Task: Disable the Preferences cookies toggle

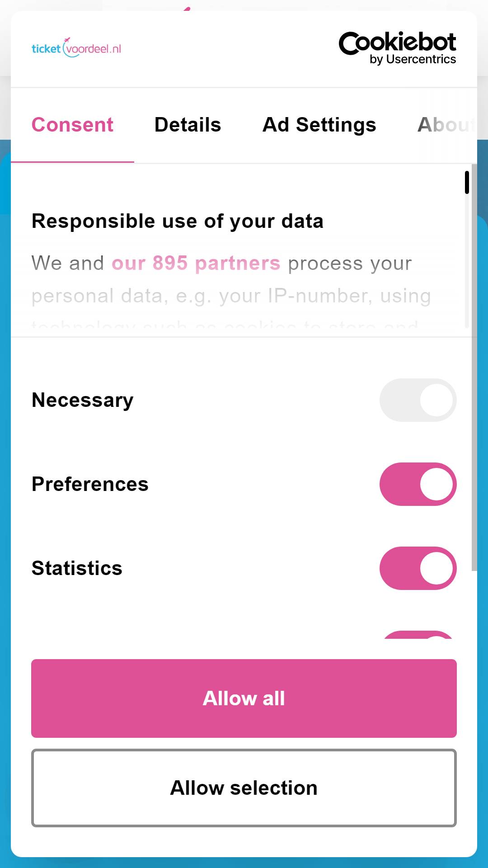Action: tap(418, 484)
